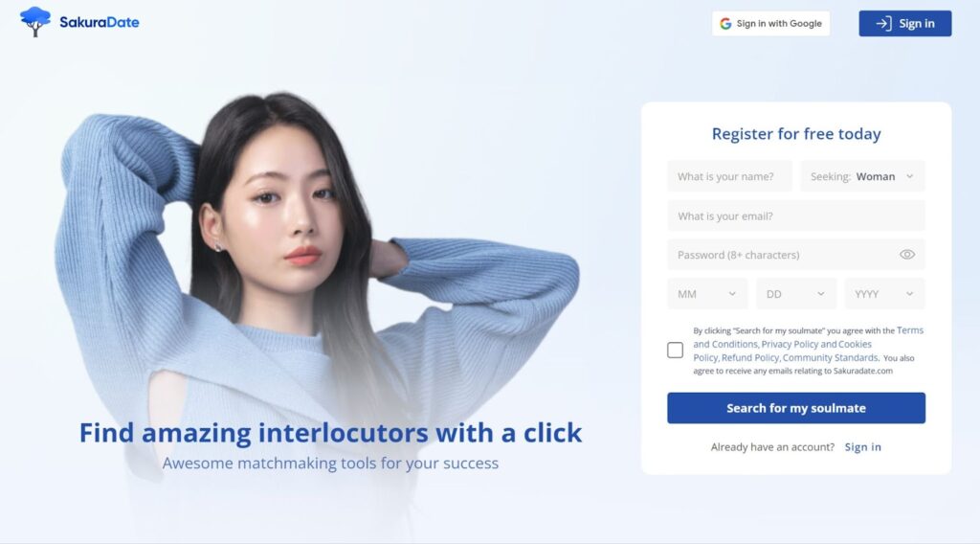Expand the MM month dropdown

(707, 294)
